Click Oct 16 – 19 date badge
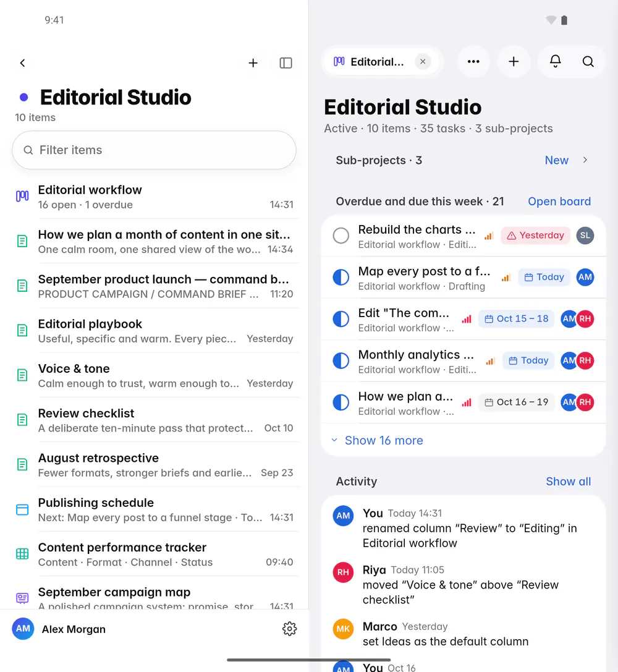618x672 pixels. point(516,402)
